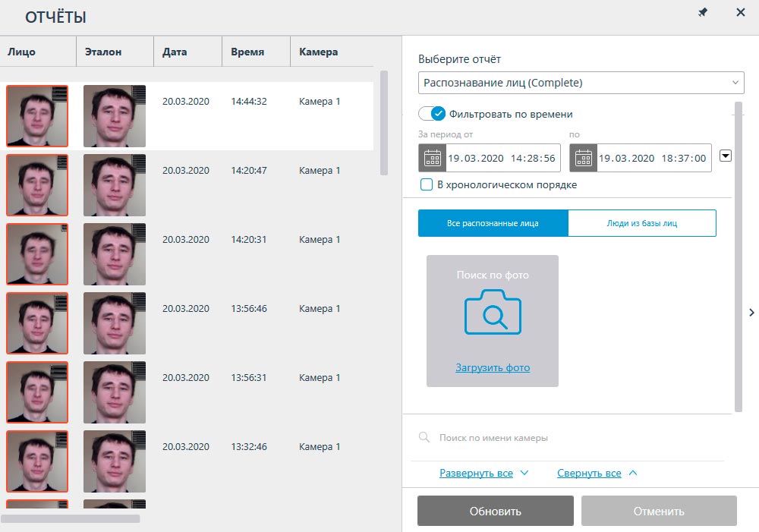Screen dimensions: 759x532
Task: Click the horizontal scrollbar under results table
Action: point(71,518)
